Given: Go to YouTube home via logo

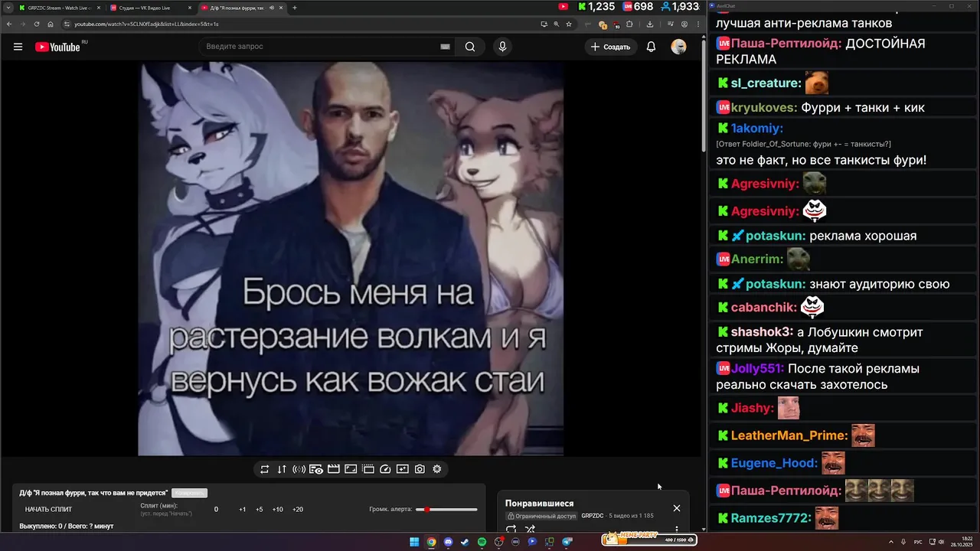Looking at the screenshot, I should click(x=57, y=47).
